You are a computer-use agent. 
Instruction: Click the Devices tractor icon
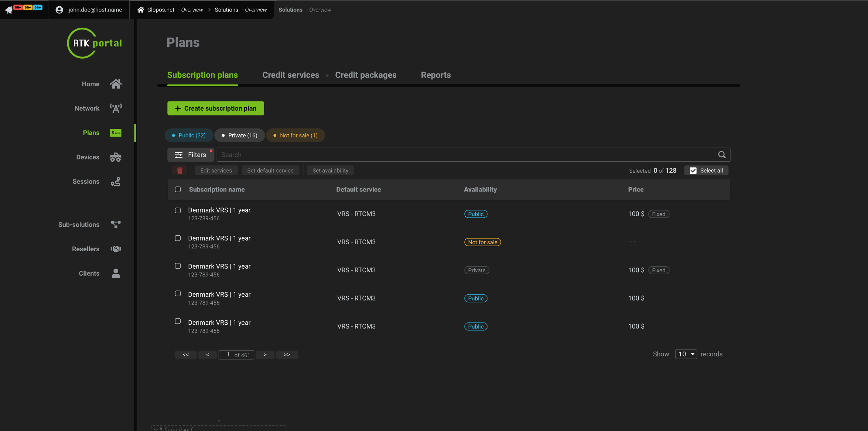(x=116, y=157)
